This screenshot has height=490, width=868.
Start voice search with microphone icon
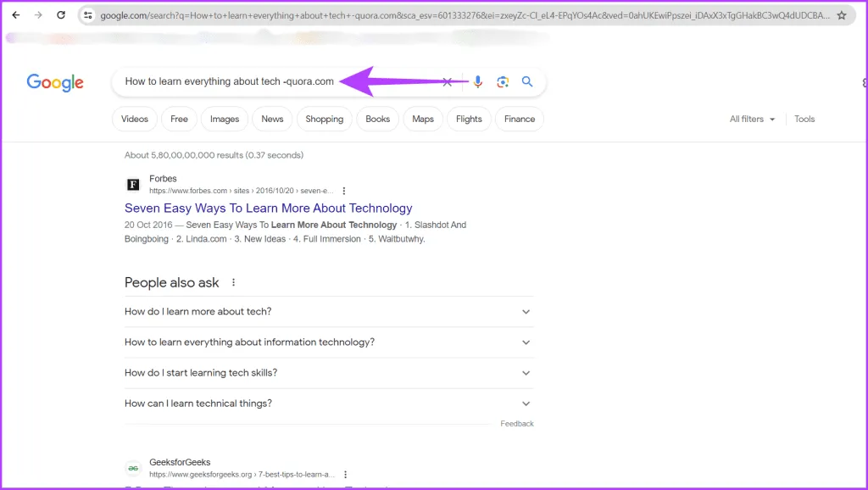(x=478, y=81)
